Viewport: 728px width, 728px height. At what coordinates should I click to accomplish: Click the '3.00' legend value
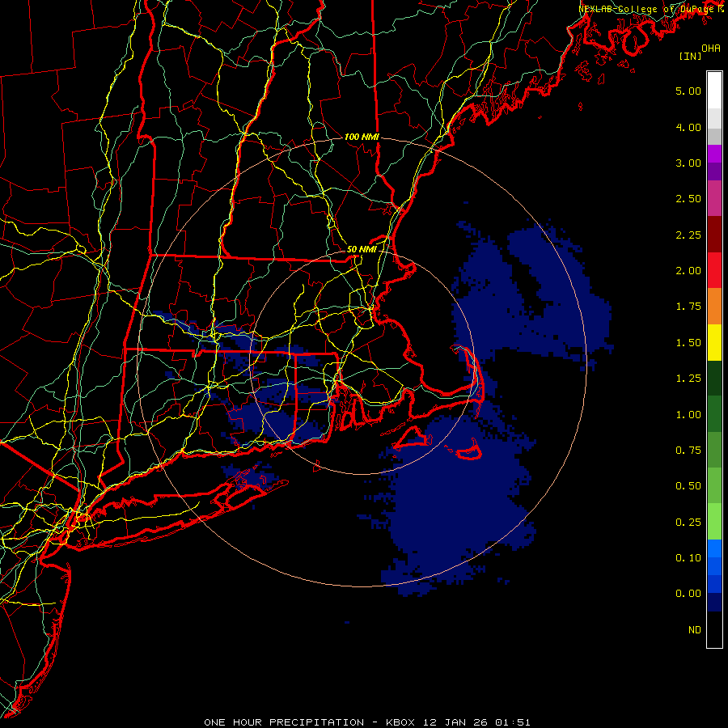(688, 163)
